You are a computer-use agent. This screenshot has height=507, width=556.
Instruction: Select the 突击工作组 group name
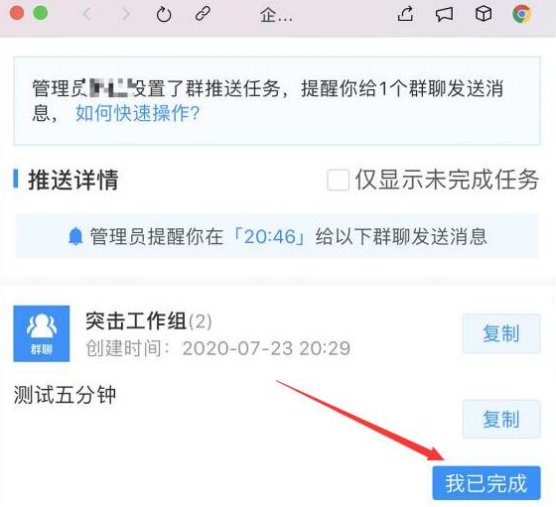coord(136,321)
